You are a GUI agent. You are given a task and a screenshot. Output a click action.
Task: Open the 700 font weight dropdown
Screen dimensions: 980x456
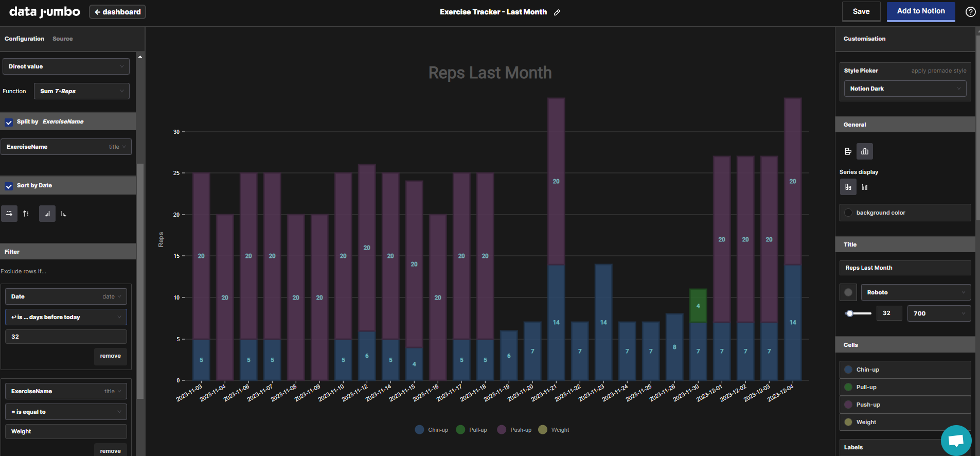pyautogui.click(x=939, y=313)
